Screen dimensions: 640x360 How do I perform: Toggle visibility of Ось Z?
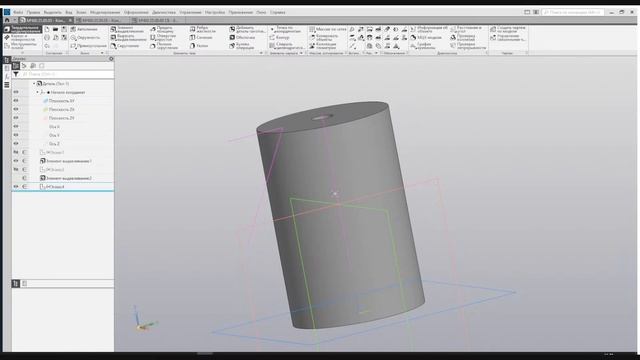[x=16, y=144]
